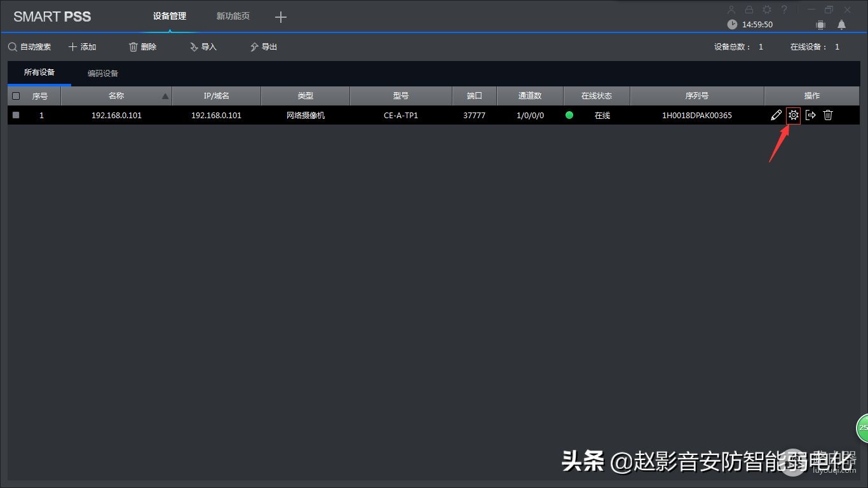Click serial number 1H0018DPAK00365
This screenshot has width=868, height=488.
coord(697,116)
